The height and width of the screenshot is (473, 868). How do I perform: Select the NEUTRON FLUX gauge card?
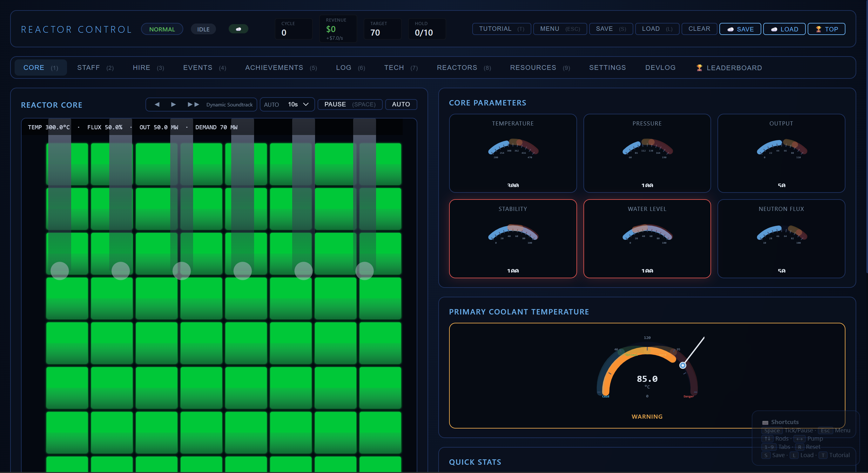click(781, 239)
